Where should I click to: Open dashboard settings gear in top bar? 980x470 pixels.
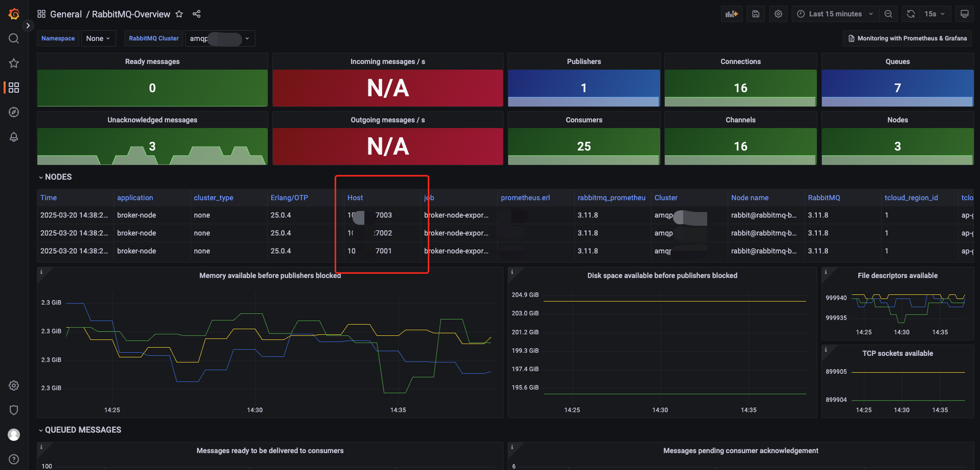[778, 14]
